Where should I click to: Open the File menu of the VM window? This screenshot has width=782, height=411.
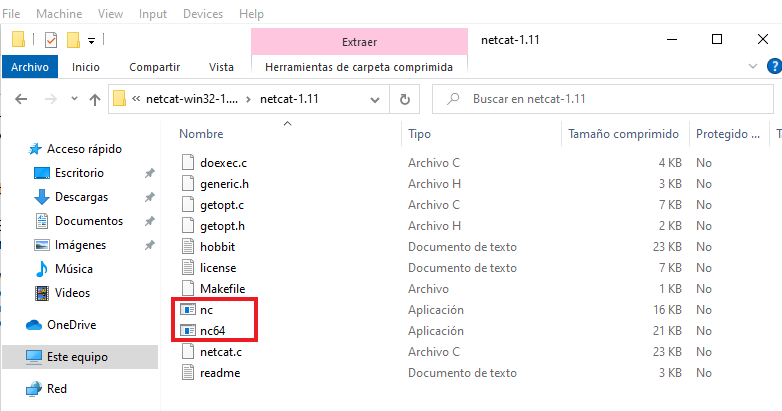coord(11,13)
